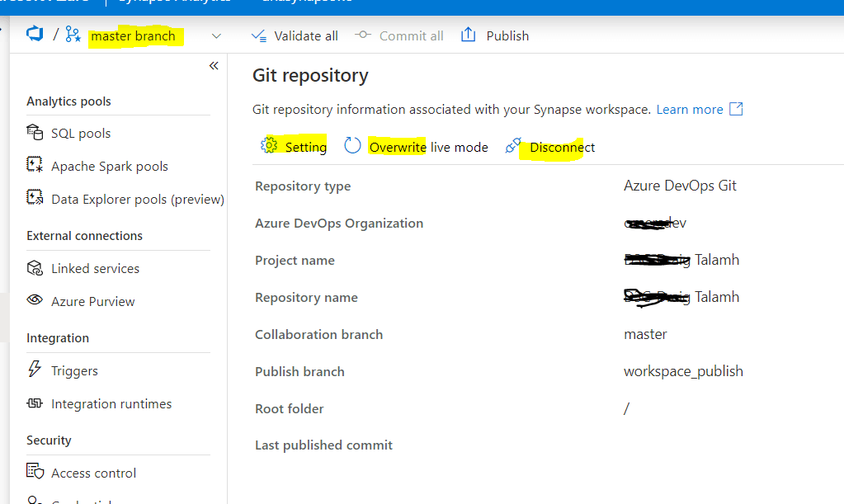Open Apache Spark pools

coord(110,167)
